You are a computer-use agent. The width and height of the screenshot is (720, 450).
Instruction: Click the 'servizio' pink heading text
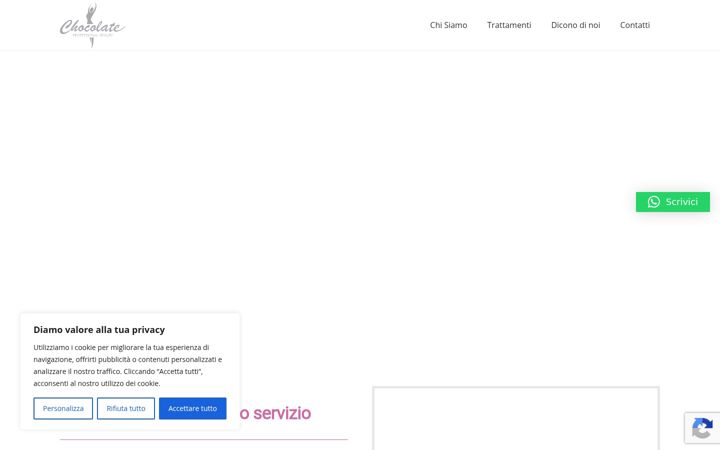[x=282, y=413]
